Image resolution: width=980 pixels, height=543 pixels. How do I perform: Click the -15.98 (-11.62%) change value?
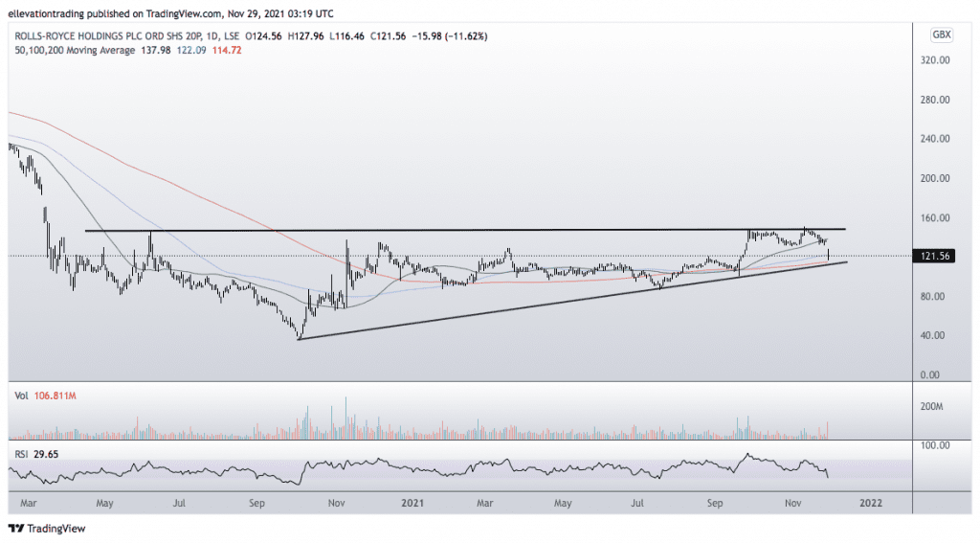450,36
